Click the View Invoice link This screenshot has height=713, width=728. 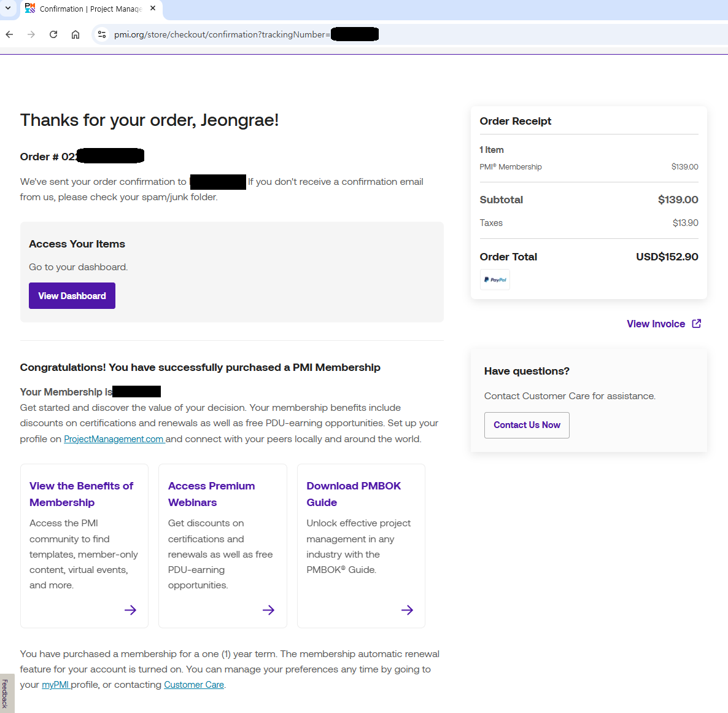[656, 324]
